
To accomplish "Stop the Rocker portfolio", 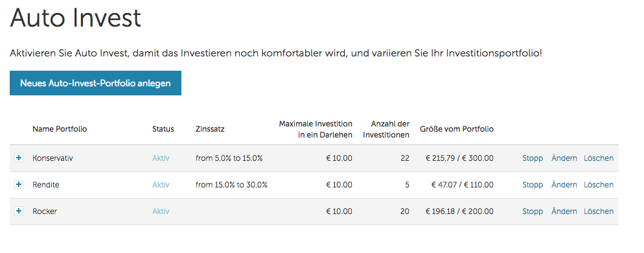I will coord(533,211).
